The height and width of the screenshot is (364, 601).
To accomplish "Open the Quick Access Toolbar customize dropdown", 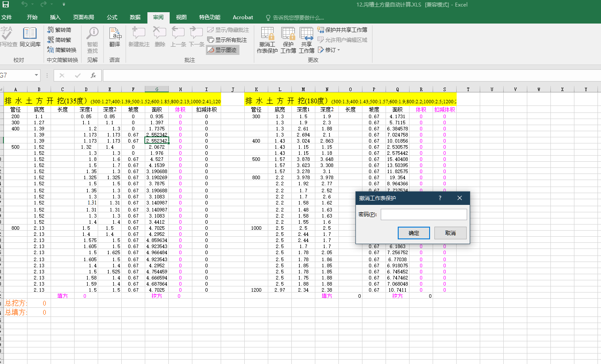I will point(64,4).
